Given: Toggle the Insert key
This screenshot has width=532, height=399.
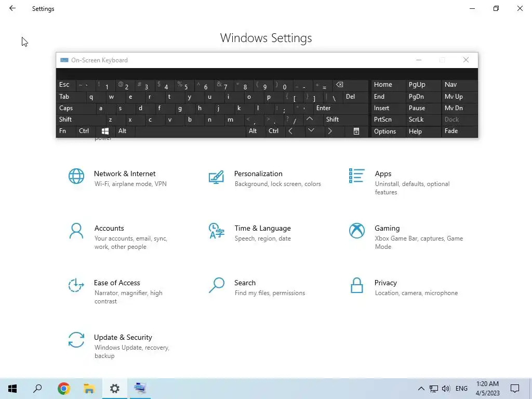Looking at the screenshot, I should coord(388,108).
